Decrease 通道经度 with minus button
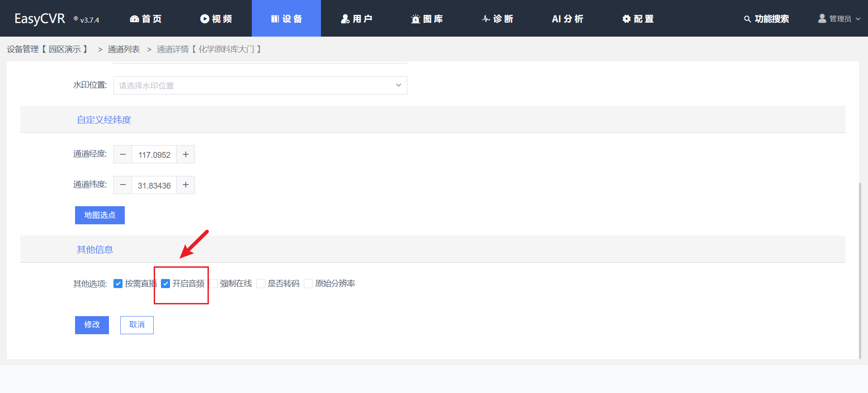This screenshot has height=393, width=868. pyautogui.click(x=123, y=154)
